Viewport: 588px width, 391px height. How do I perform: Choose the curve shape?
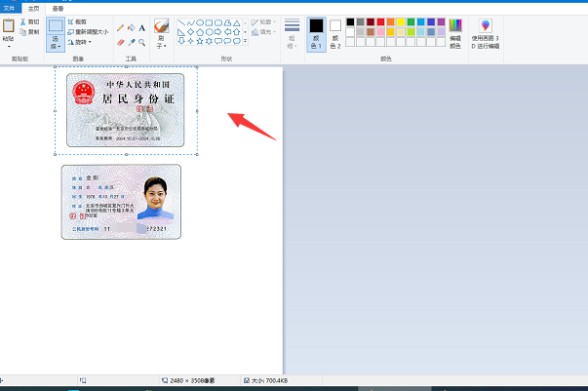point(191,22)
